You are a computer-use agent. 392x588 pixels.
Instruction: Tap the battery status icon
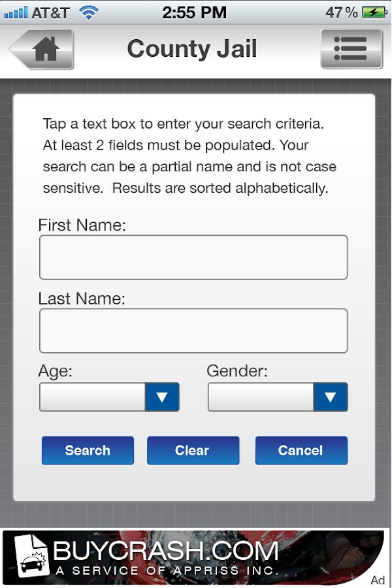tap(374, 12)
